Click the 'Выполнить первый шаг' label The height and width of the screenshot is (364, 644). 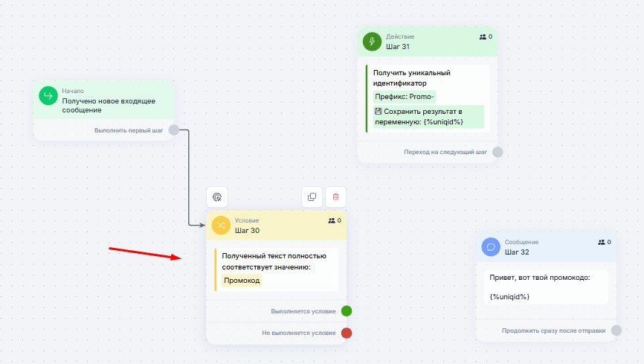[129, 130]
